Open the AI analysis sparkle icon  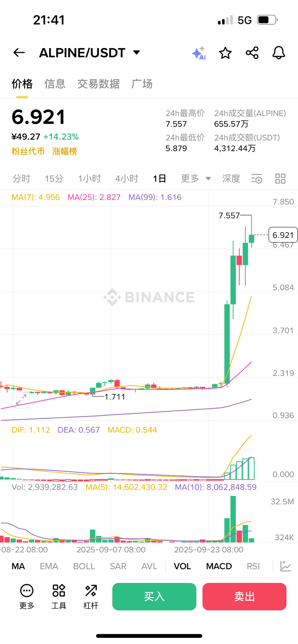tap(199, 53)
